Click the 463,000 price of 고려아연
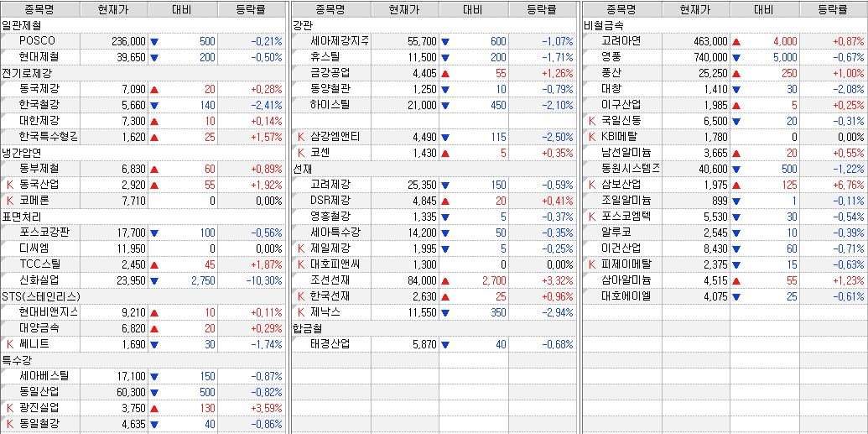This screenshot has height=434, width=868. click(711, 42)
